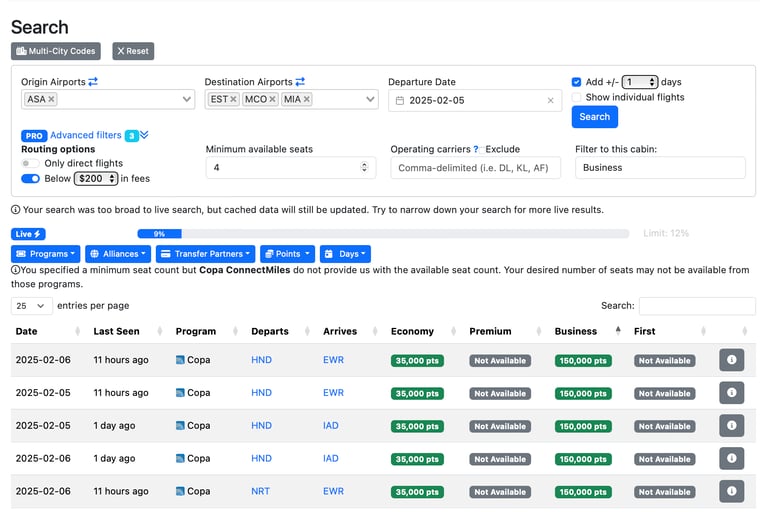Expand the Destination Airports dropdown arrow
Image resolution: width=768 pixels, height=512 pixels.
coord(370,99)
